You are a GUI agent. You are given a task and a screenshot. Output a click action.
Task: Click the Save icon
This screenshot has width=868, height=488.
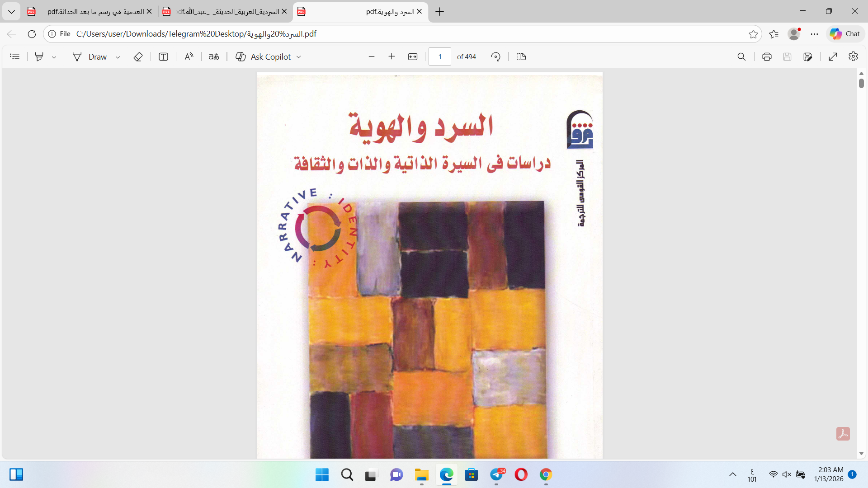click(x=787, y=56)
